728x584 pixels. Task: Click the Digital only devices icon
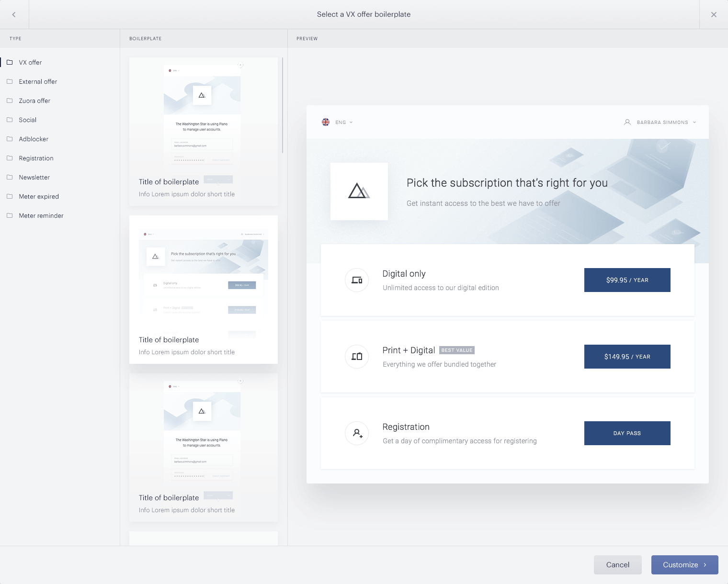(357, 280)
